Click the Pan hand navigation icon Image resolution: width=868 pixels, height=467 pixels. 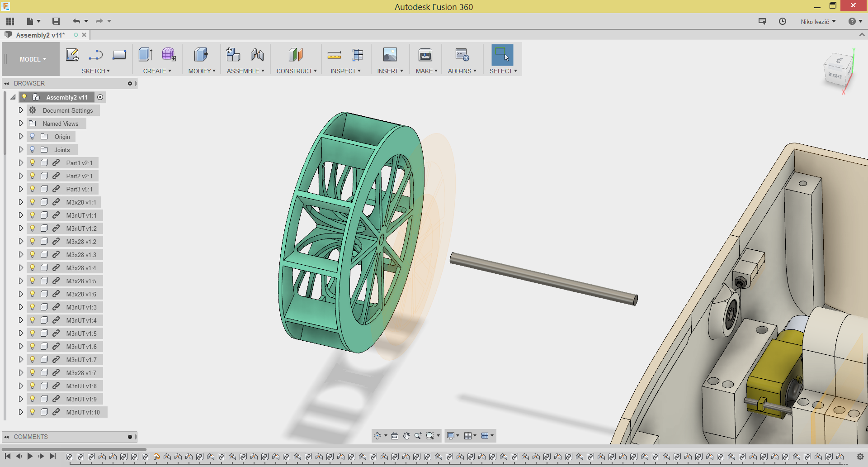pyautogui.click(x=406, y=436)
